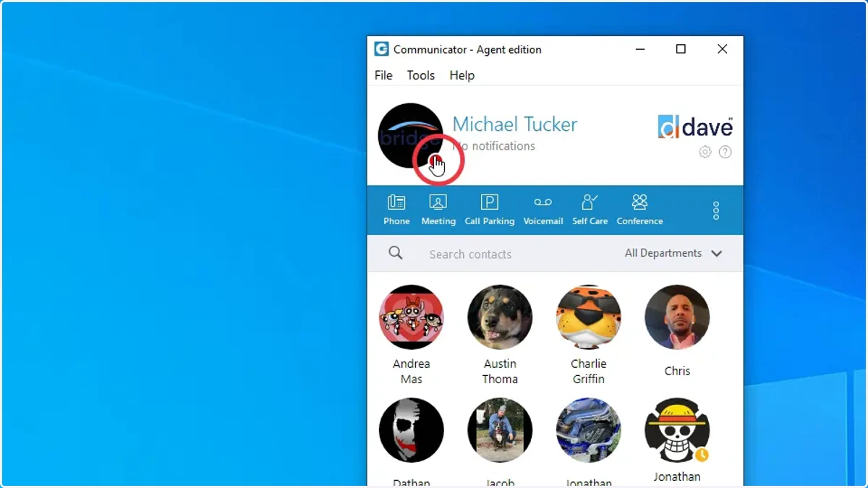Click the search magnifier icon
The image size is (868, 488).
click(x=396, y=253)
